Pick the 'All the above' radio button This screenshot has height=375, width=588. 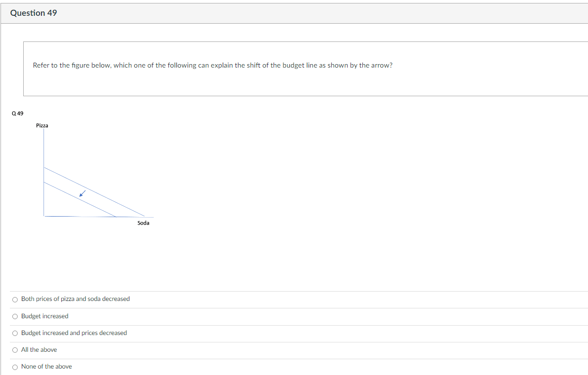15,350
